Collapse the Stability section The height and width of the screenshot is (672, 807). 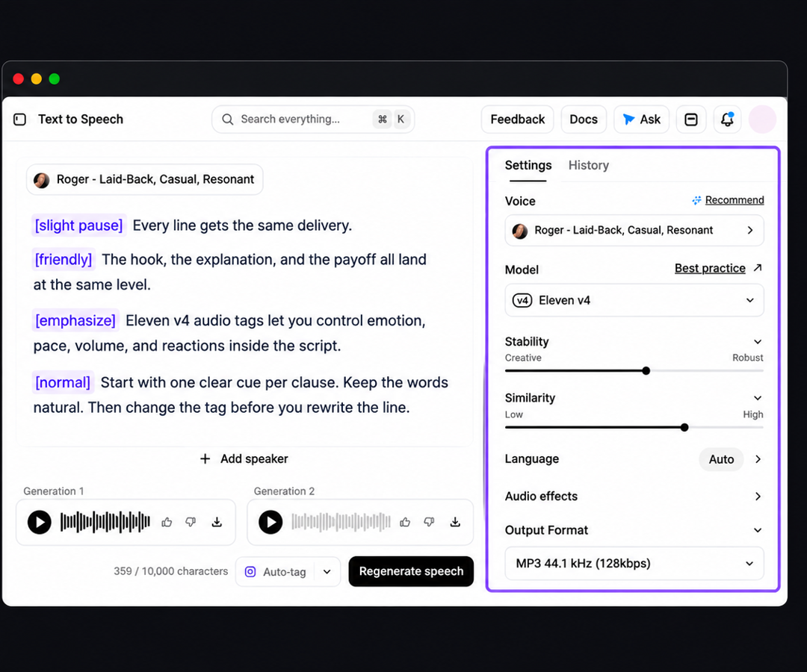click(x=758, y=342)
